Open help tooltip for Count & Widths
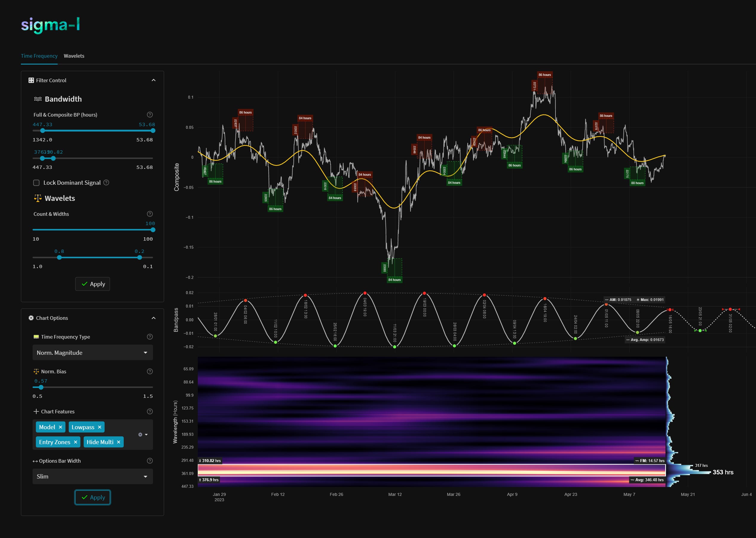 (150, 214)
